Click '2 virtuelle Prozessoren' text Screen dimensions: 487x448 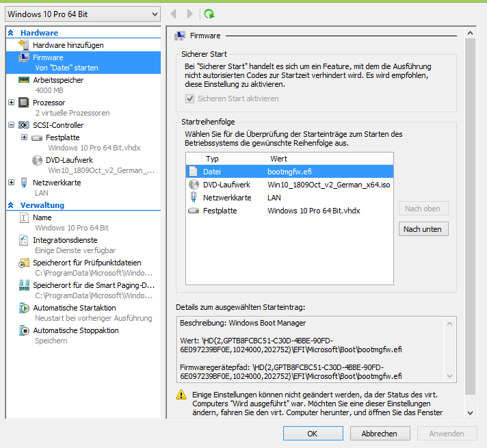tap(73, 113)
